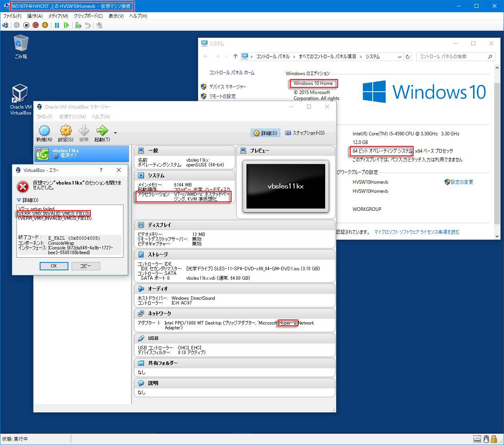Click the 設定(S) gear icon in VirtualBox
This screenshot has width=504, height=445.
(66, 133)
